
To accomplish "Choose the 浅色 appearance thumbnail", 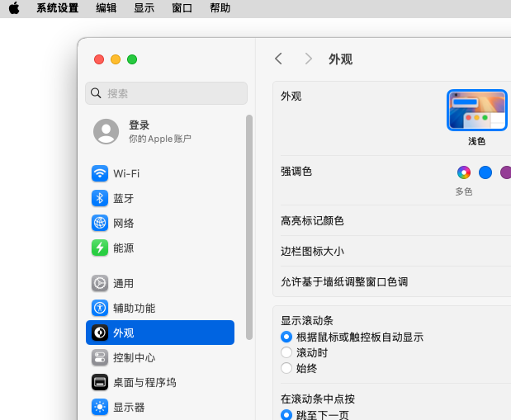I will point(477,110).
